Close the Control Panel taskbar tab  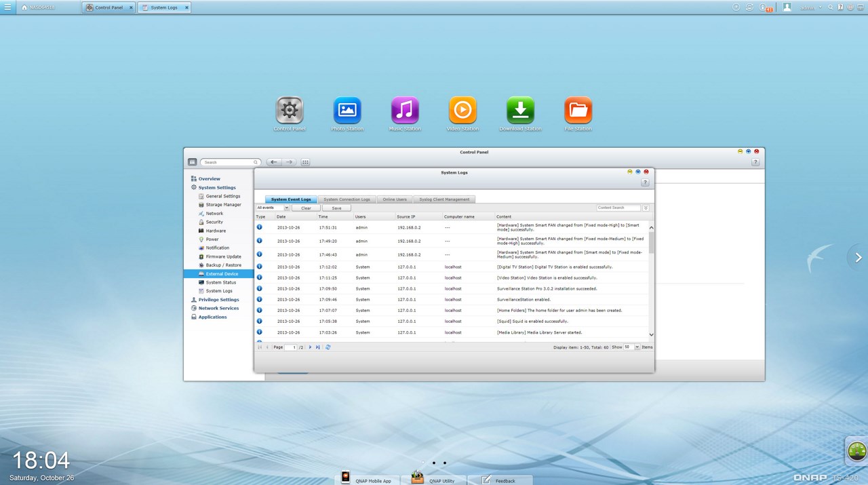pos(131,7)
